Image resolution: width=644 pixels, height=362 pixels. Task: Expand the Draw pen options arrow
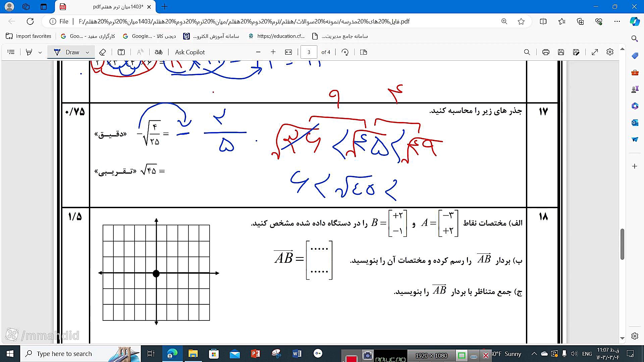88,52
